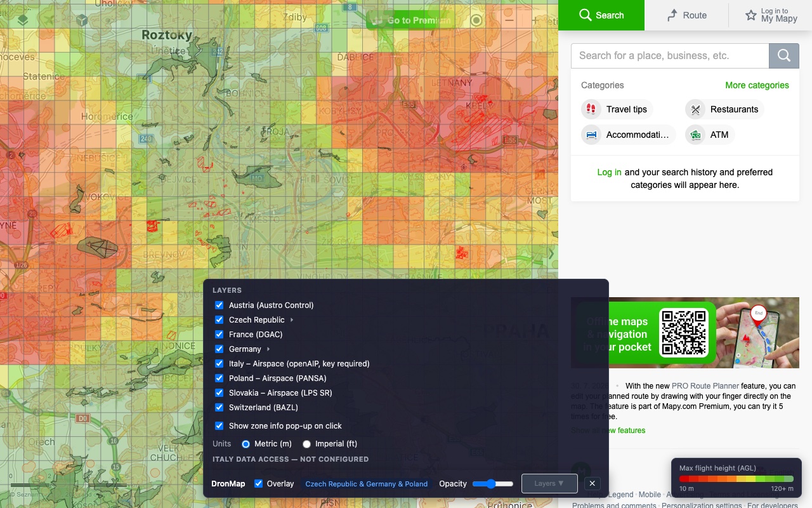Toggle Italy – Airspace (openAIP) layer
The width and height of the screenshot is (812, 508).
pyautogui.click(x=219, y=364)
